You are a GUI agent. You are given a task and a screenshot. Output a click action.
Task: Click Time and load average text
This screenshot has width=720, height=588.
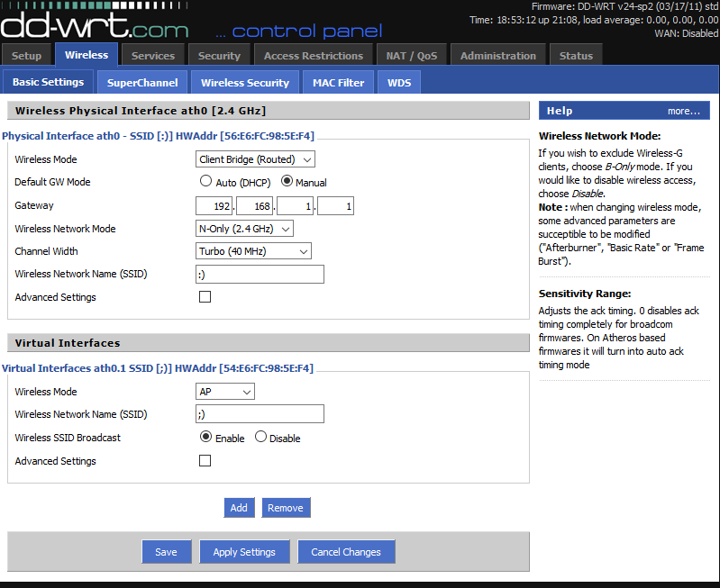coord(594,20)
